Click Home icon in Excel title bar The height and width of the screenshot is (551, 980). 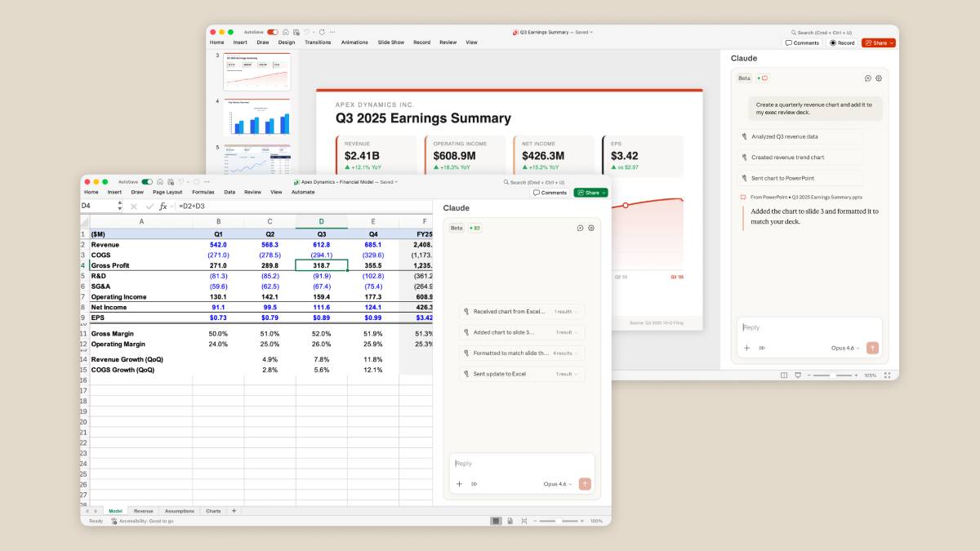pos(161,182)
